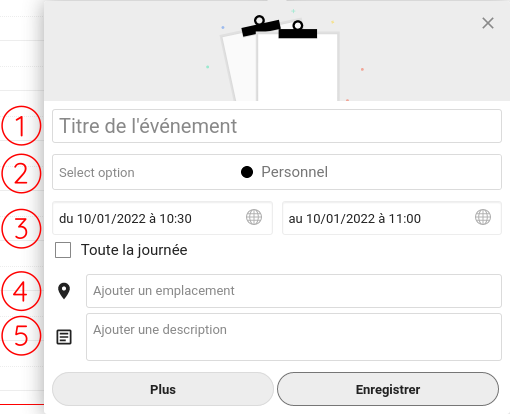Click the black Personnel color dot
The height and width of the screenshot is (414, 510).
[x=247, y=172]
